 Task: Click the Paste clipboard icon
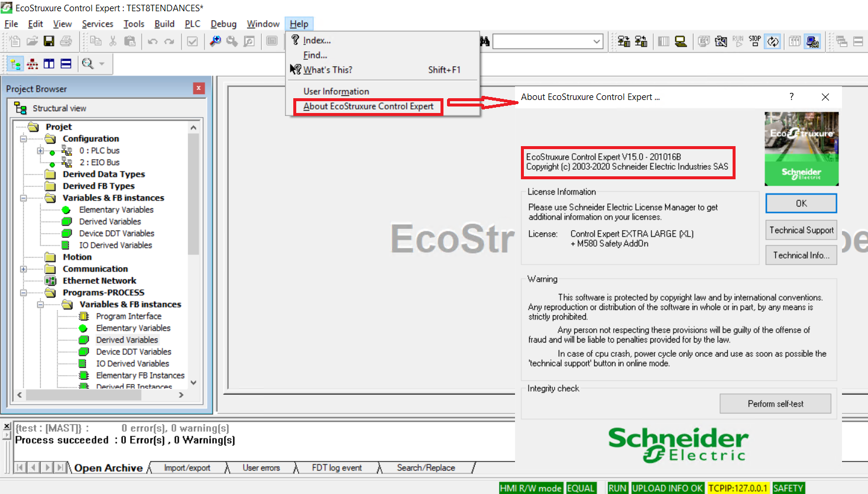pos(129,41)
